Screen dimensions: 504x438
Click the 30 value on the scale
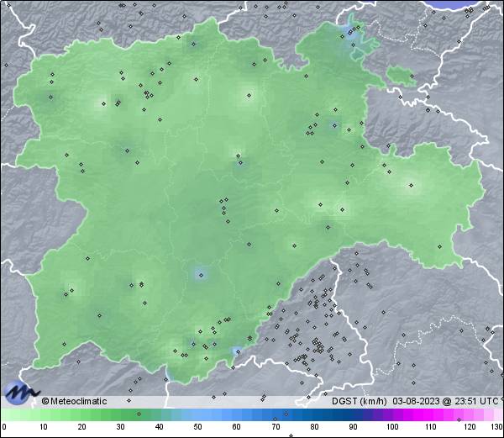[x=120, y=427]
